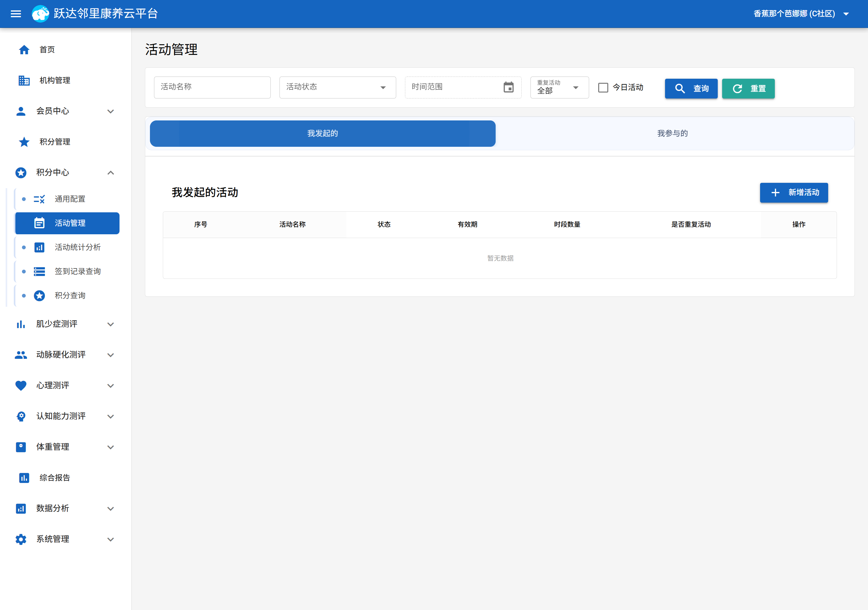868x610 pixels.
Task: Select 通用配置 submenu item
Action: tap(67, 199)
